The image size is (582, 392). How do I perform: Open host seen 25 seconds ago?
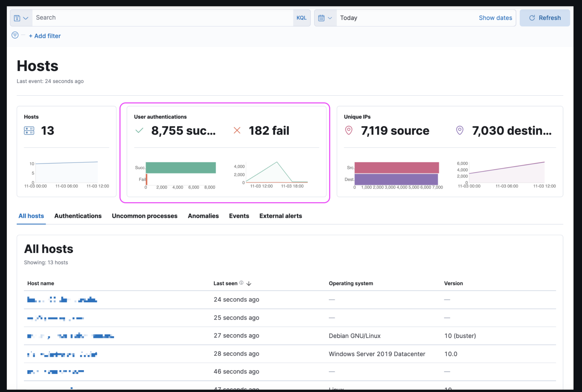click(x=56, y=318)
